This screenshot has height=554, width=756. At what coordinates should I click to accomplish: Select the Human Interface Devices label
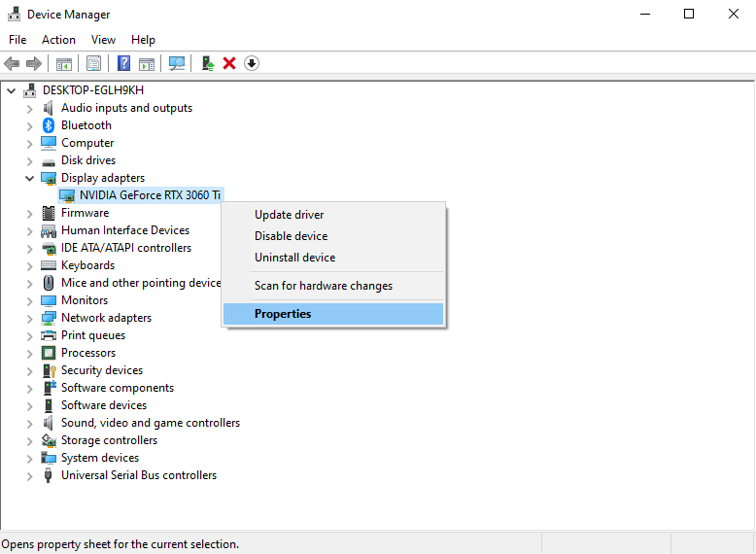(125, 230)
